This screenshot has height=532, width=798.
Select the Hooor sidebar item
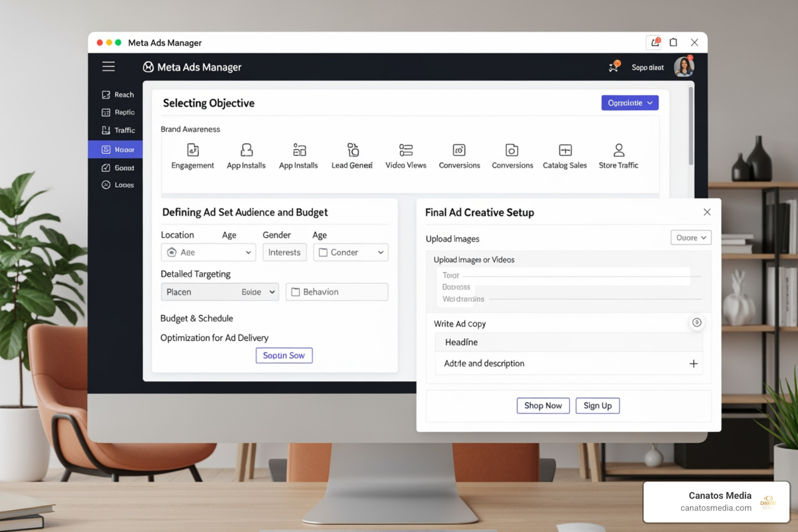click(115, 150)
